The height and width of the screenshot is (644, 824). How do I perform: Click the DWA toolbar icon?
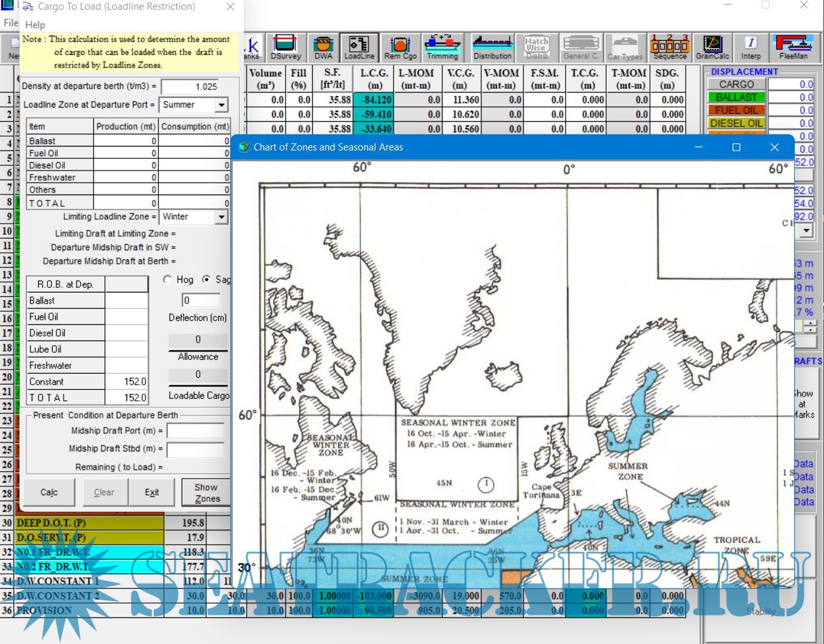(x=323, y=48)
